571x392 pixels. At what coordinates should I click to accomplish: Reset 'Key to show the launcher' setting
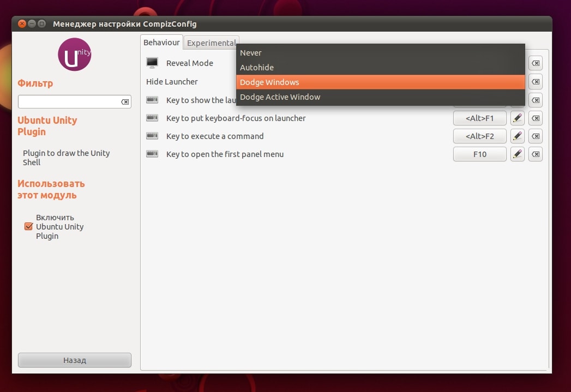536,100
